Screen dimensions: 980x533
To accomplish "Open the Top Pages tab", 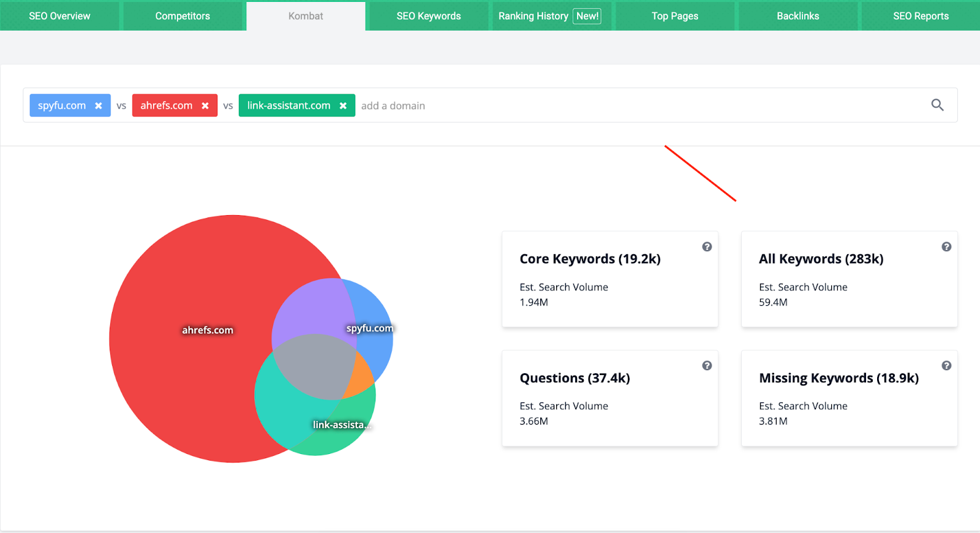I will (675, 16).
